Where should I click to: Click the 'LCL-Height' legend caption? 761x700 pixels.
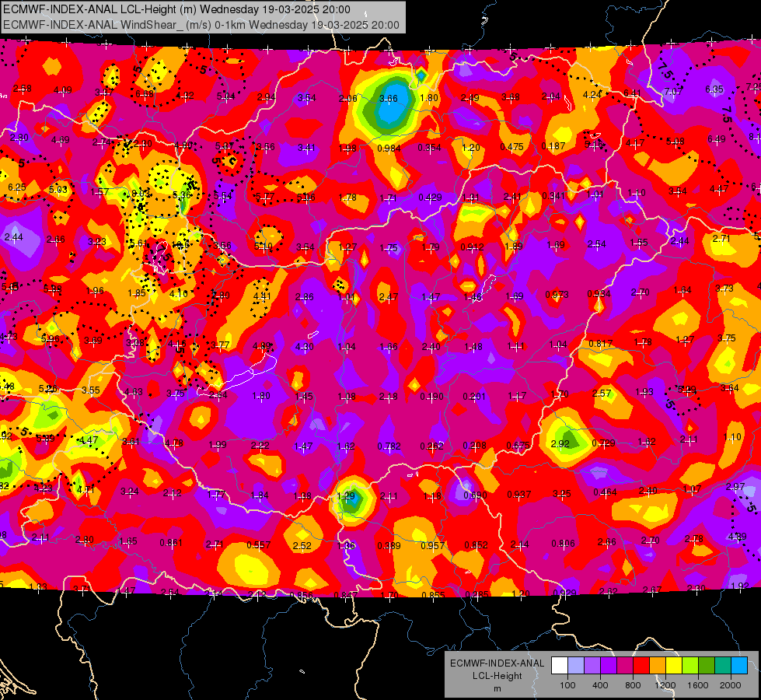[497, 676]
